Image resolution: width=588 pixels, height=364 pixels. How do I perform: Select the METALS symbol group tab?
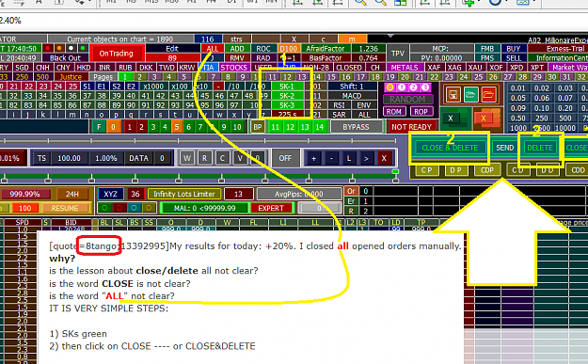(x=405, y=68)
